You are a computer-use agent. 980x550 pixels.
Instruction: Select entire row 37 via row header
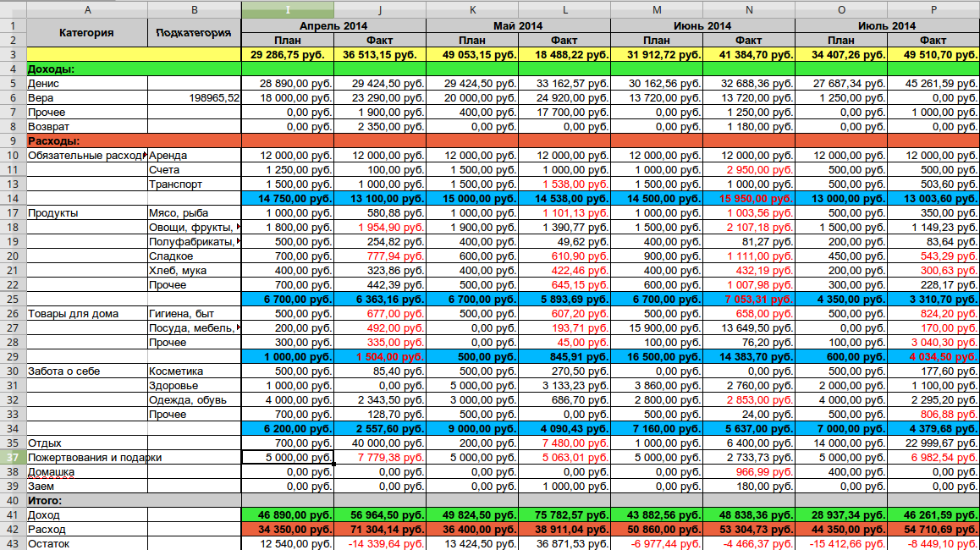click(13, 457)
